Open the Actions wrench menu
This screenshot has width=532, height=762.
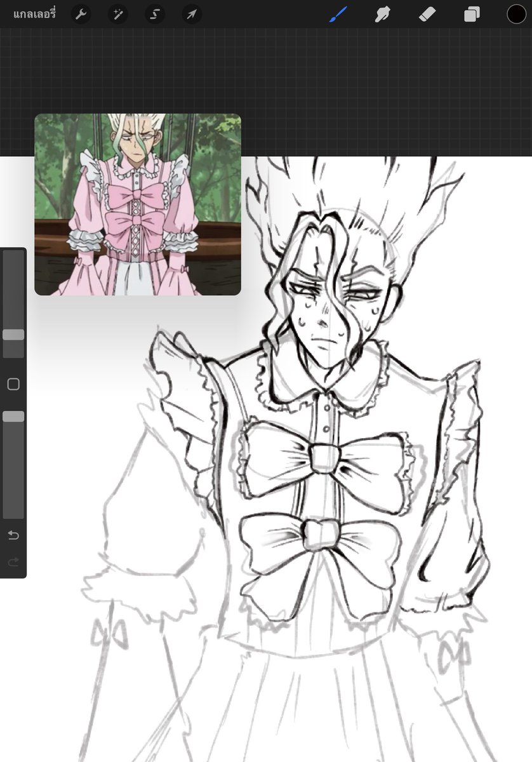[81, 14]
